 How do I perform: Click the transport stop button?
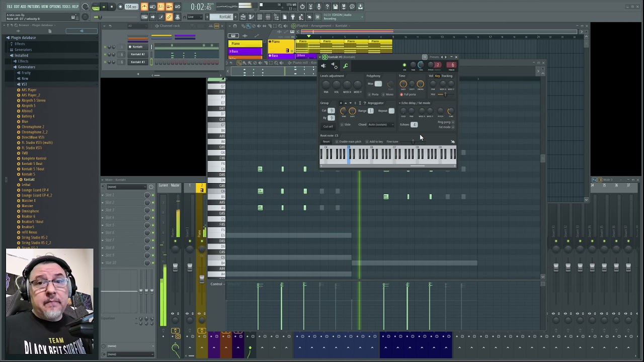tap(112, 7)
